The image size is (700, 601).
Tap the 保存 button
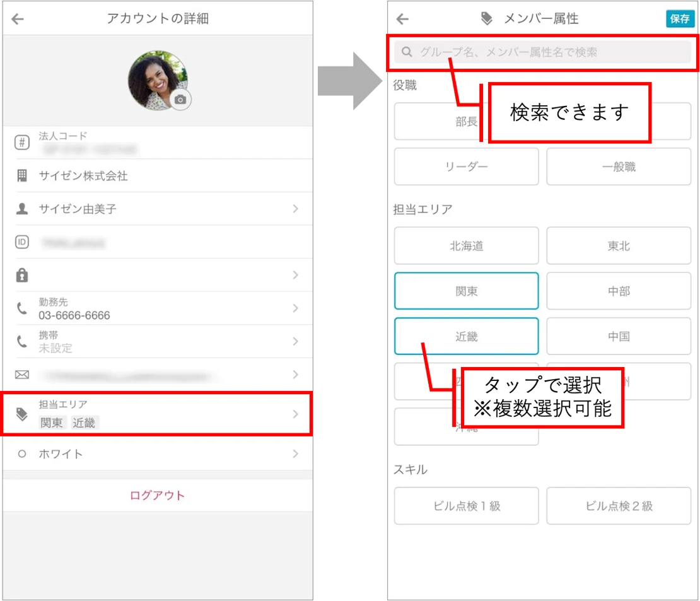(680, 19)
